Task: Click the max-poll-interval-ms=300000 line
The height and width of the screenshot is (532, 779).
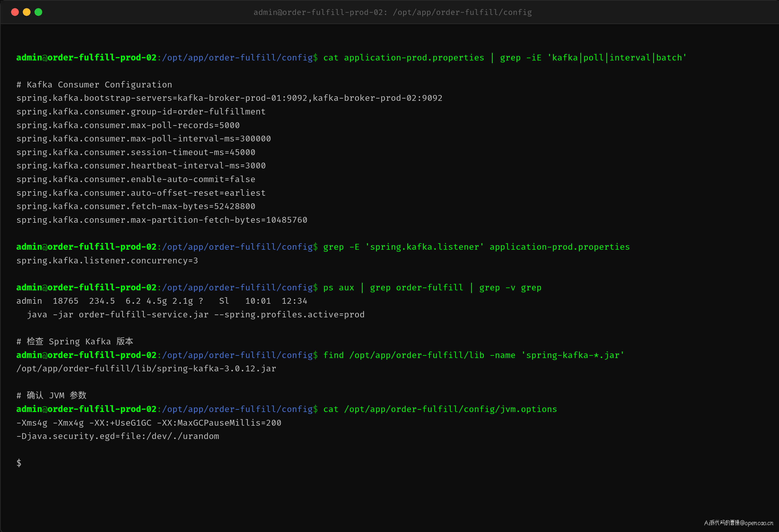Action: (143, 139)
